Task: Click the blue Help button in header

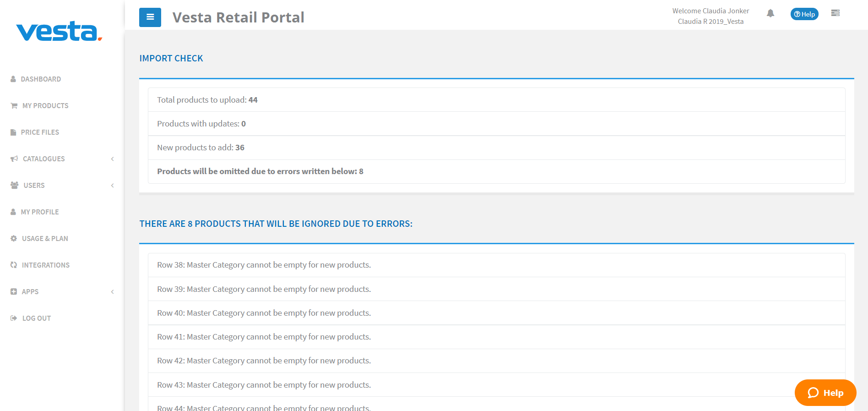Action: [x=804, y=14]
